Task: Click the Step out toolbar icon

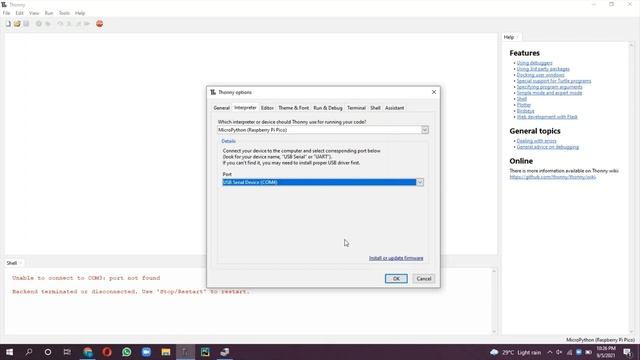Action: tap(78, 24)
